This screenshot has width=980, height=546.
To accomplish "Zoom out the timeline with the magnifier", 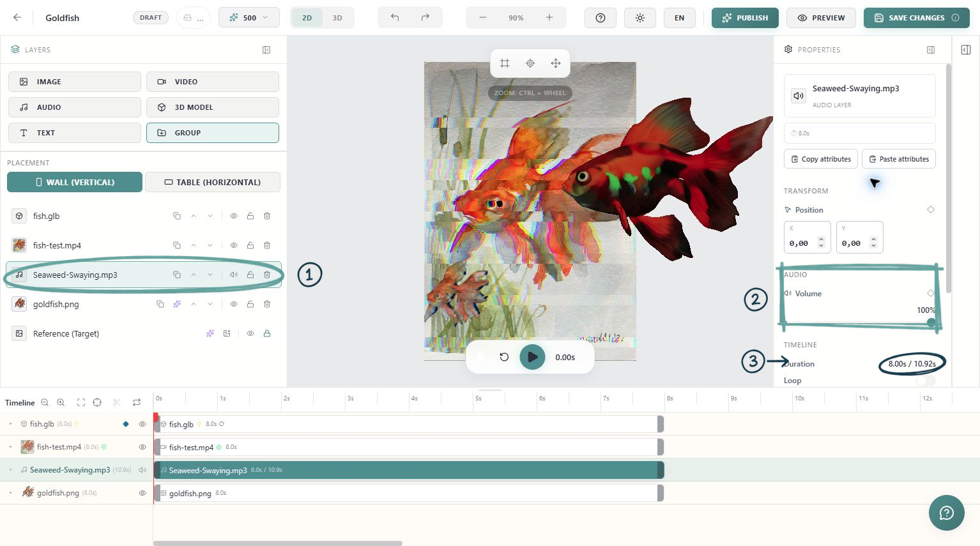I will pyautogui.click(x=45, y=402).
